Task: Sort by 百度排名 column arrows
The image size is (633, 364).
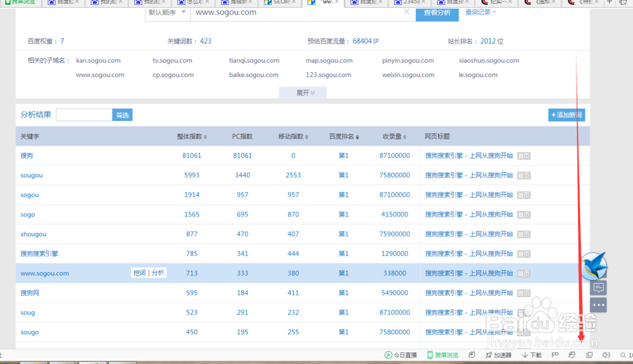Action: click(x=357, y=137)
